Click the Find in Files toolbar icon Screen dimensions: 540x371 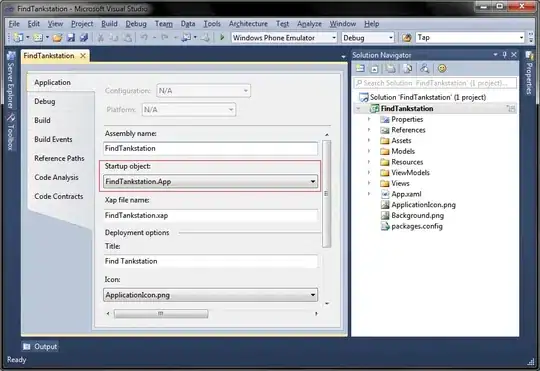click(407, 38)
